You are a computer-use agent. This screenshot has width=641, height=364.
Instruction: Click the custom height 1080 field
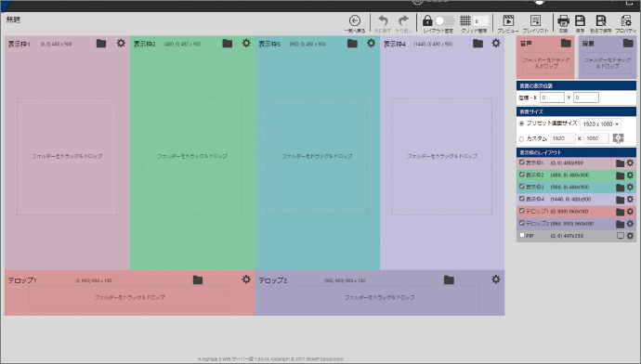point(596,138)
